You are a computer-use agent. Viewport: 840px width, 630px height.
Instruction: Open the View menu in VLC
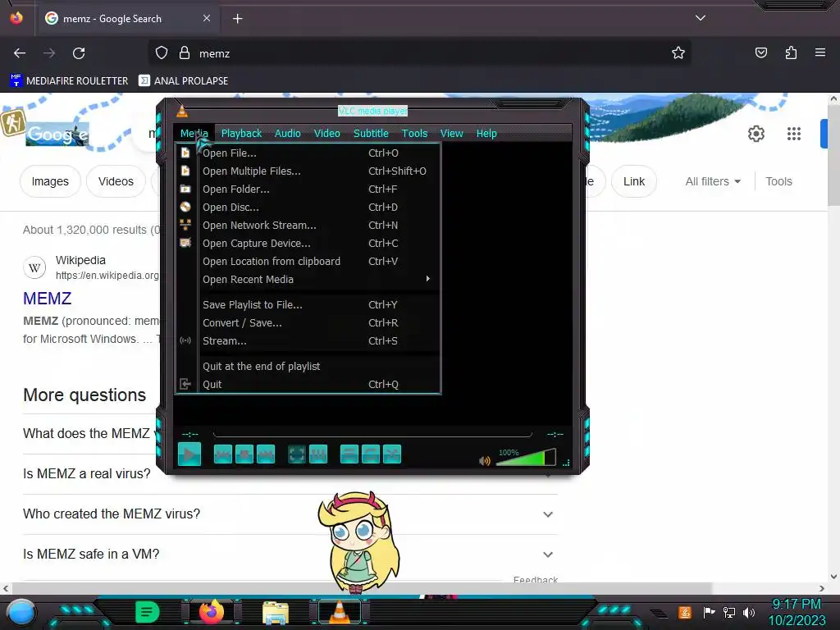[x=452, y=134]
